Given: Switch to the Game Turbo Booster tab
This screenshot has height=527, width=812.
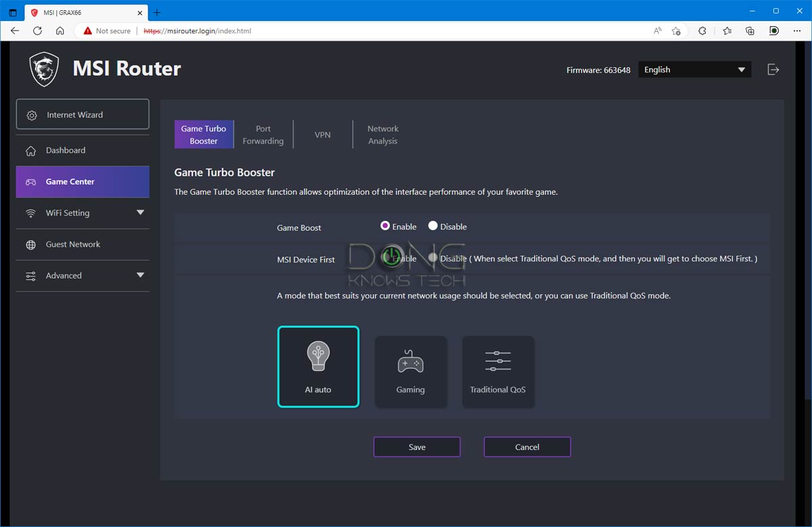Looking at the screenshot, I should (x=204, y=135).
